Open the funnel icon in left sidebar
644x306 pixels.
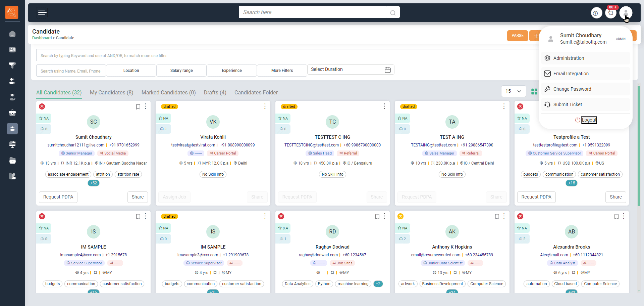[12, 65]
